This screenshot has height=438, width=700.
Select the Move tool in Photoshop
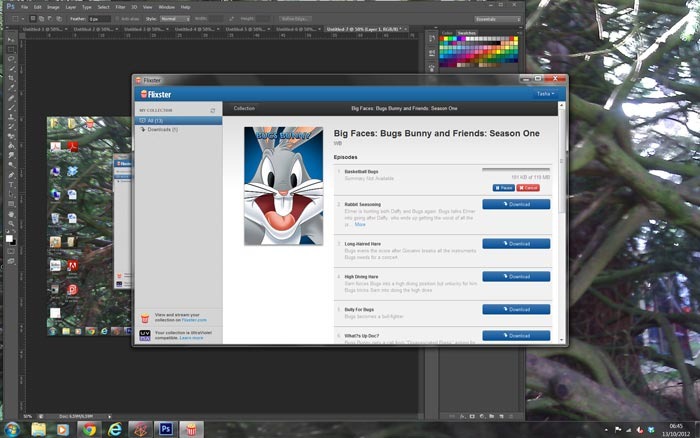[11, 40]
